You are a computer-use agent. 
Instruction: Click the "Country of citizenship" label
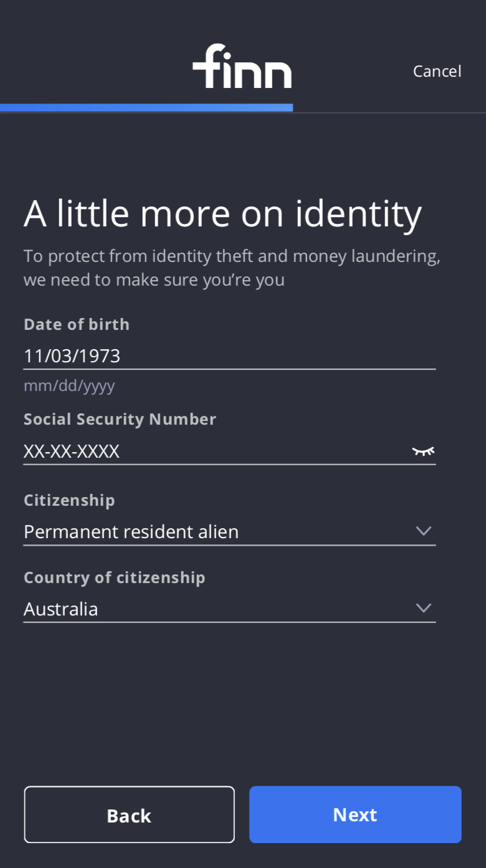point(114,577)
